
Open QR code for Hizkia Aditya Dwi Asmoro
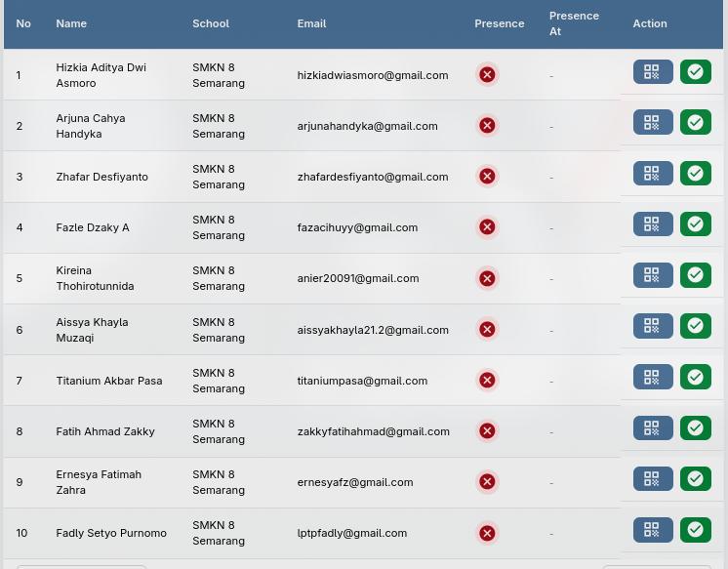tap(652, 72)
